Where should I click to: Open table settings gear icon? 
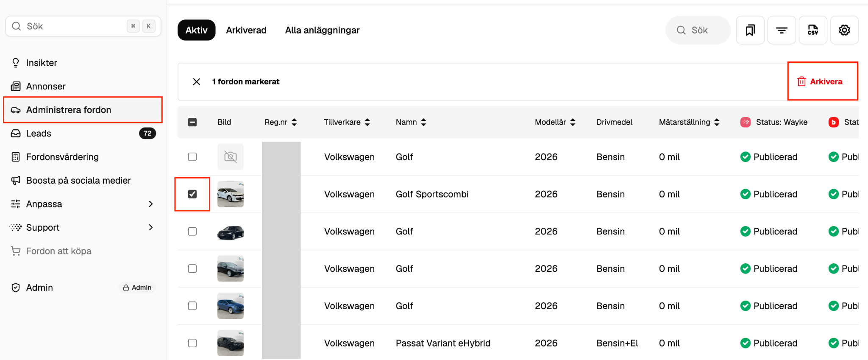[844, 30]
